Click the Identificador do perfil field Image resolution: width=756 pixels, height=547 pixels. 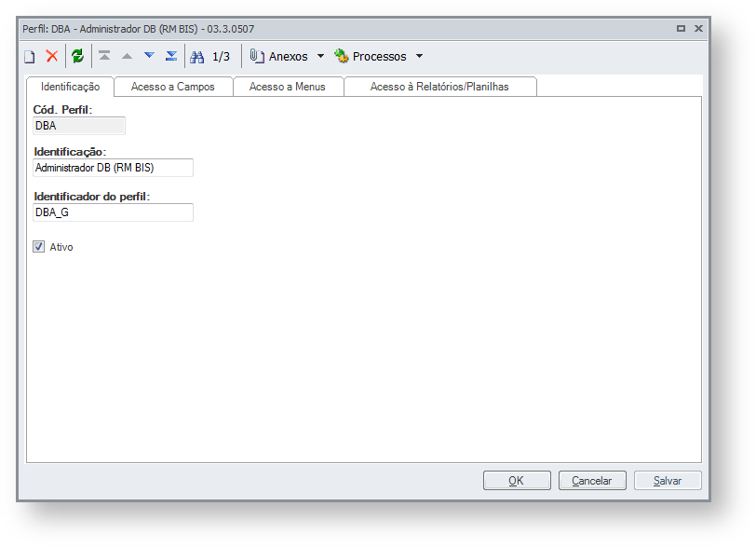pyautogui.click(x=113, y=212)
